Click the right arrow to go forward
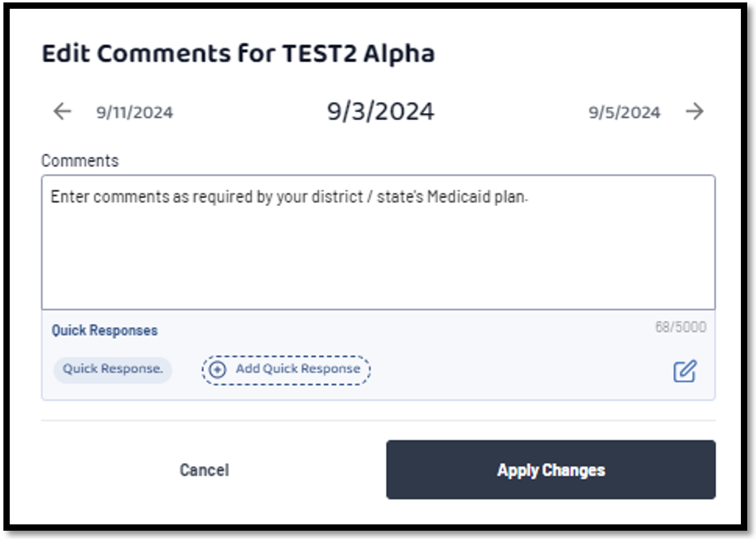Viewport: 756px width, 539px height. (x=695, y=112)
